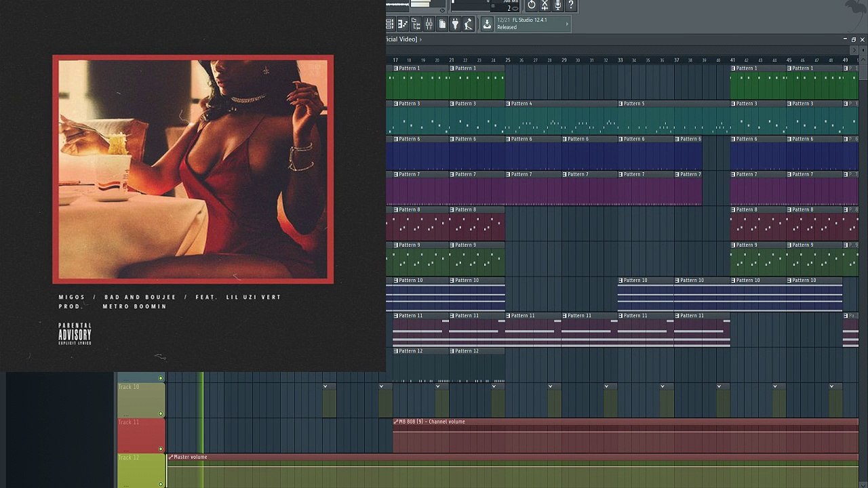
Task: Select the Pattern 5 clip title
Action: pyautogui.click(x=634, y=104)
